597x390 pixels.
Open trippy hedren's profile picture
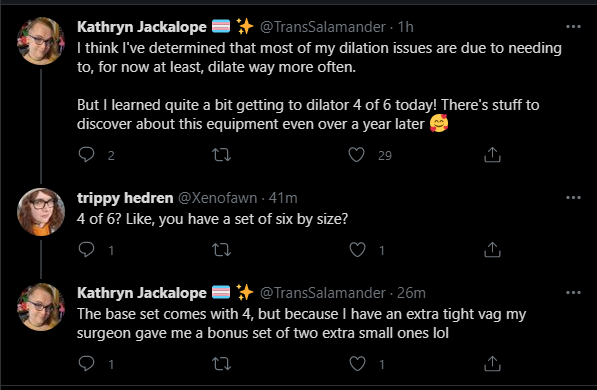pos(41,212)
